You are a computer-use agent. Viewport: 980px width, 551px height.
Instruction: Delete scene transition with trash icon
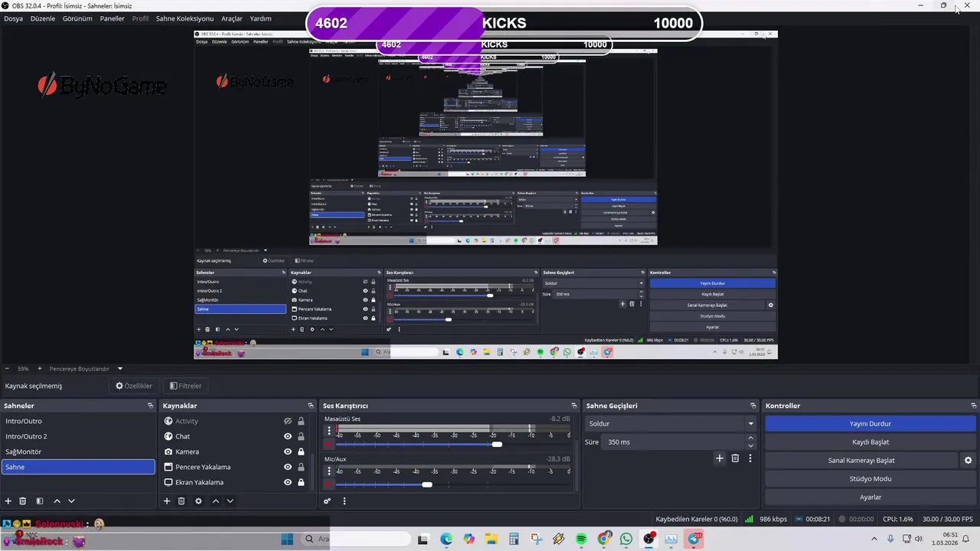click(735, 458)
